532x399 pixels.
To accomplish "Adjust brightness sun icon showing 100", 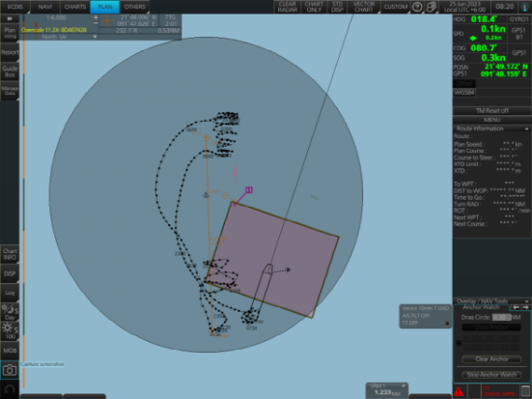I will 10,331.
